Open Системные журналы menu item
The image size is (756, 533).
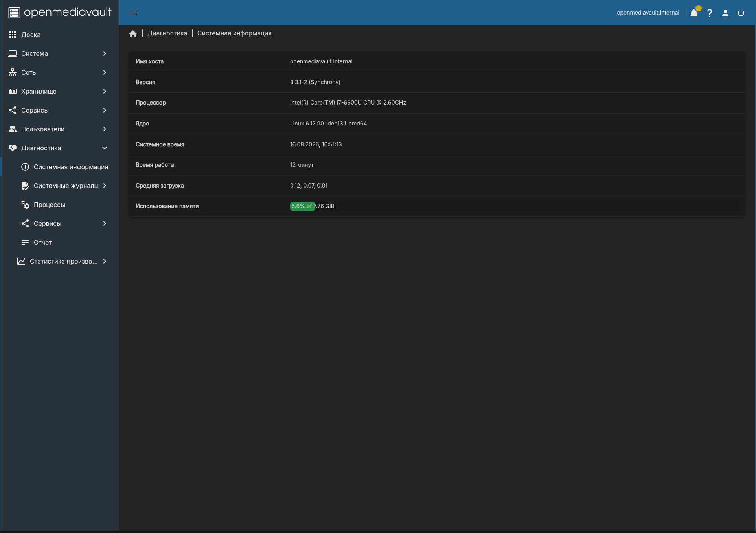pyautogui.click(x=59, y=186)
